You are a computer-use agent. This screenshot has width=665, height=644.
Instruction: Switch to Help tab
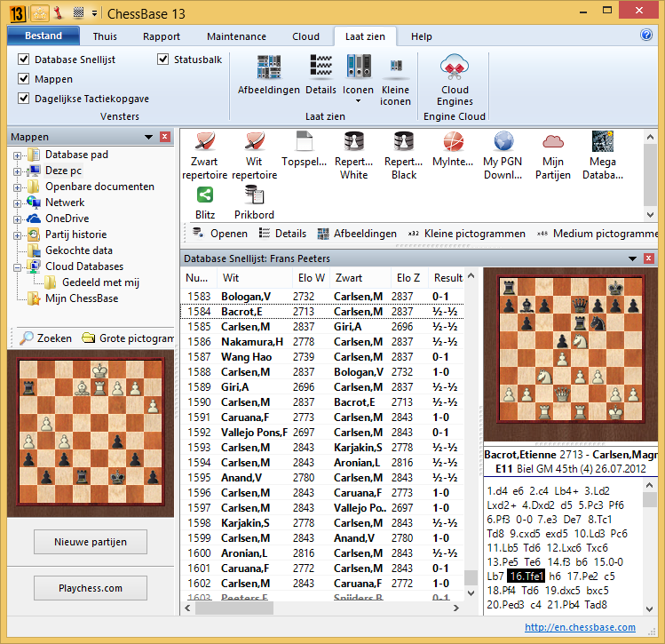point(421,36)
